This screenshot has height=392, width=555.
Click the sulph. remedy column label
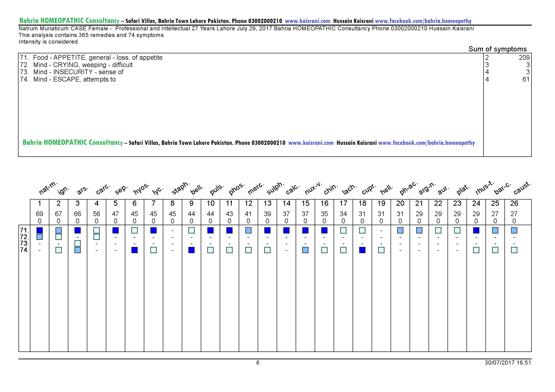point(275,188)
